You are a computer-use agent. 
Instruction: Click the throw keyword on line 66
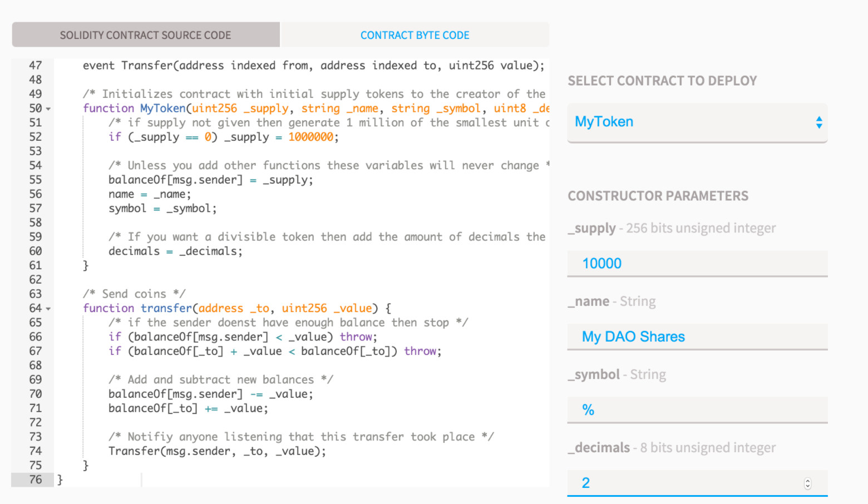coord(356,337)
